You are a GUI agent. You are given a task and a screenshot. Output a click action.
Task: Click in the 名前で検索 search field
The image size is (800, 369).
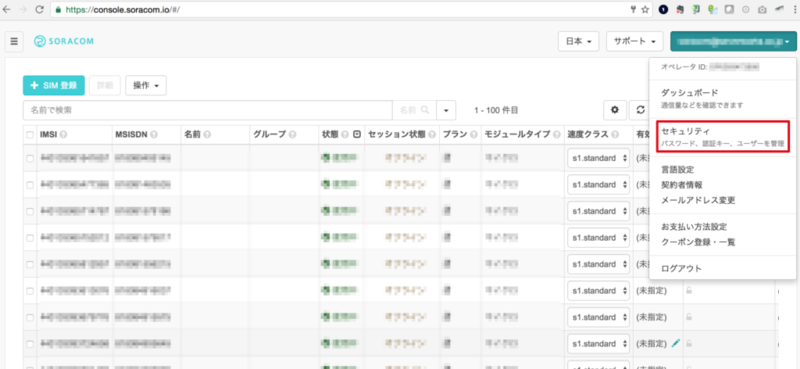(x=208, y=110)
